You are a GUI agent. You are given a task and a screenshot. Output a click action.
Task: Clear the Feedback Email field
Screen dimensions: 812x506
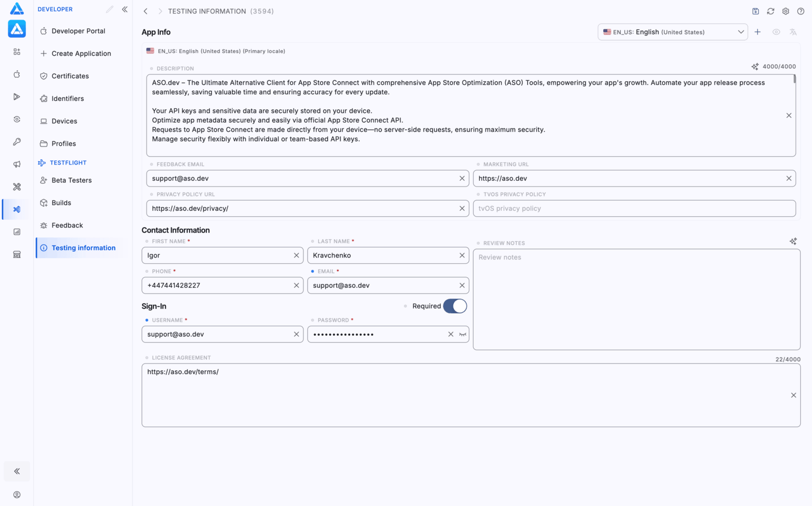coord(462,179)
